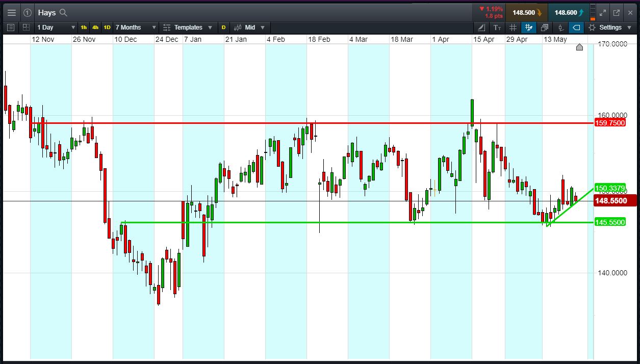Toggle the price label tag icon
Image resolution: width=640 pixels, height=364 pixels.
click(576, 28)
